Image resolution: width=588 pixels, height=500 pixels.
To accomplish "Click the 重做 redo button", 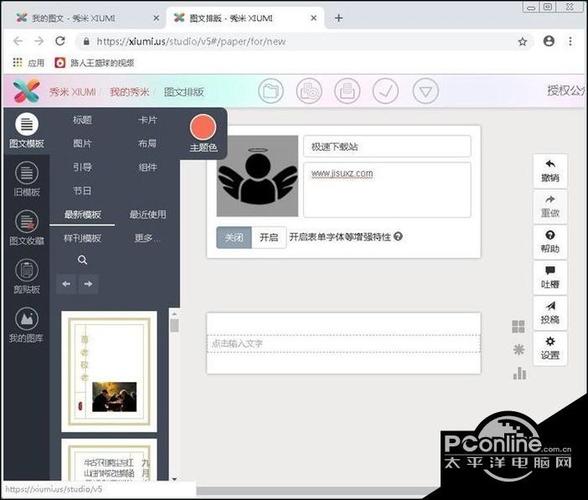I will 550,206.
